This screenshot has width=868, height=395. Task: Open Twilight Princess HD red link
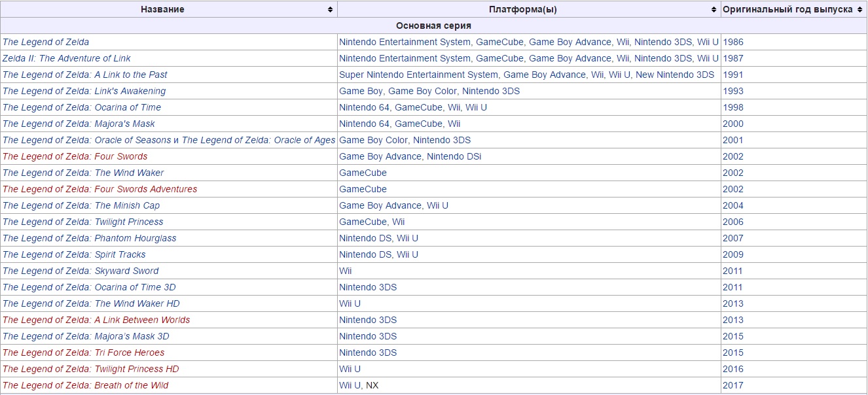tap(90, 369)
